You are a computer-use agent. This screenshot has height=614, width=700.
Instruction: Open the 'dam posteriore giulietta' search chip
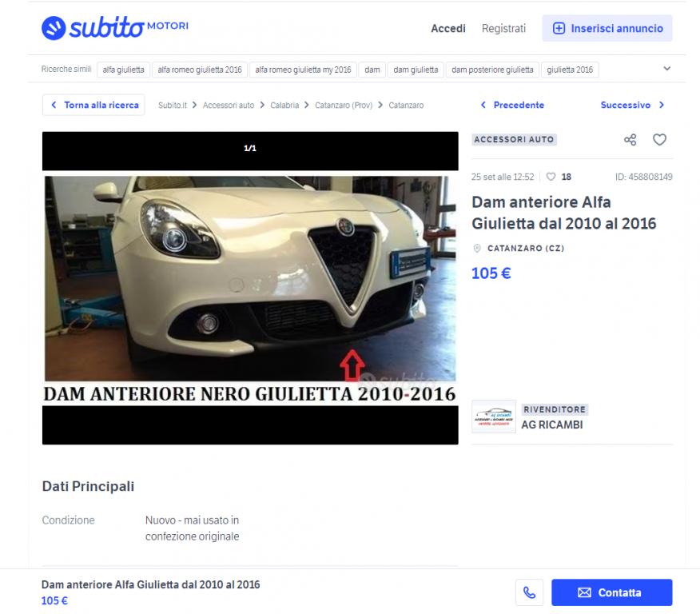pyautogui.click(x=492, y=70)
